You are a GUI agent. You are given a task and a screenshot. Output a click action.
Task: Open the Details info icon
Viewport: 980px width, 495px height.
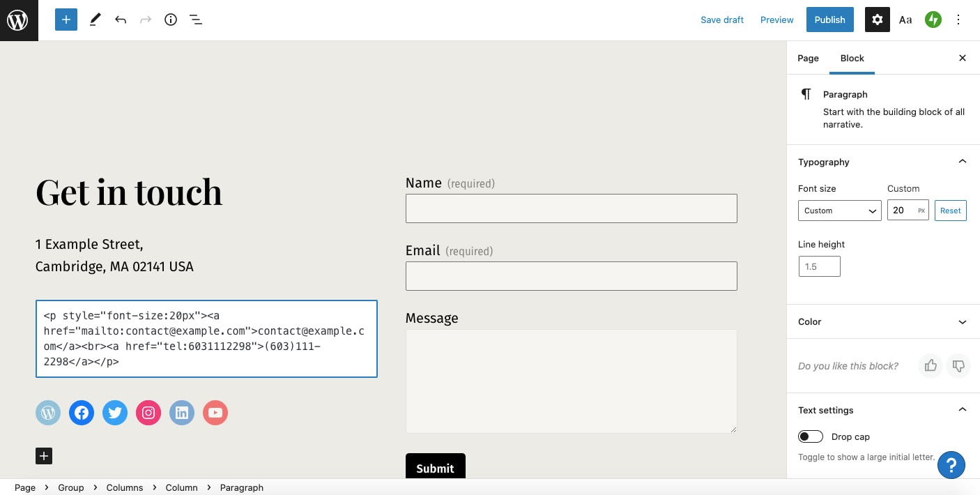click(171, 20)
